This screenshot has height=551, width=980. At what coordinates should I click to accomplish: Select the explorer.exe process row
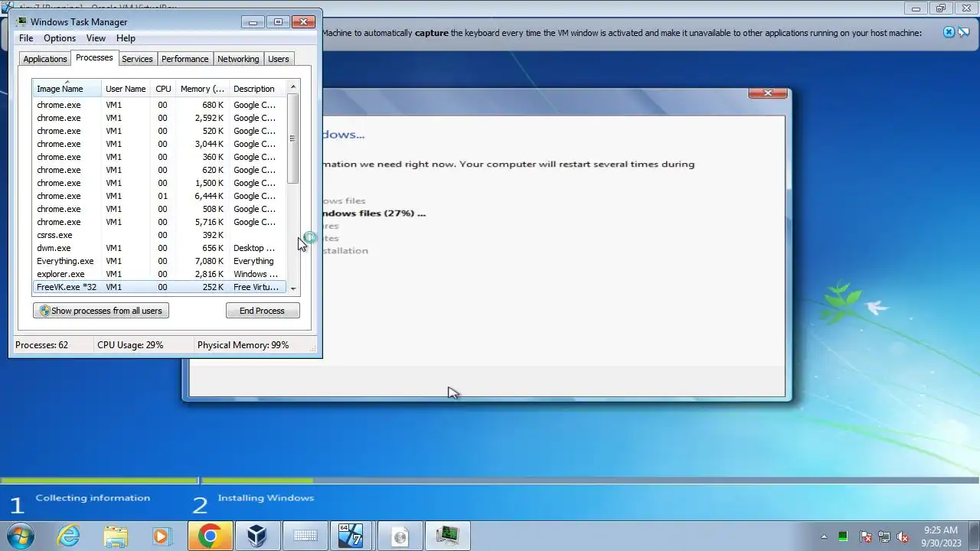[159, 274]
